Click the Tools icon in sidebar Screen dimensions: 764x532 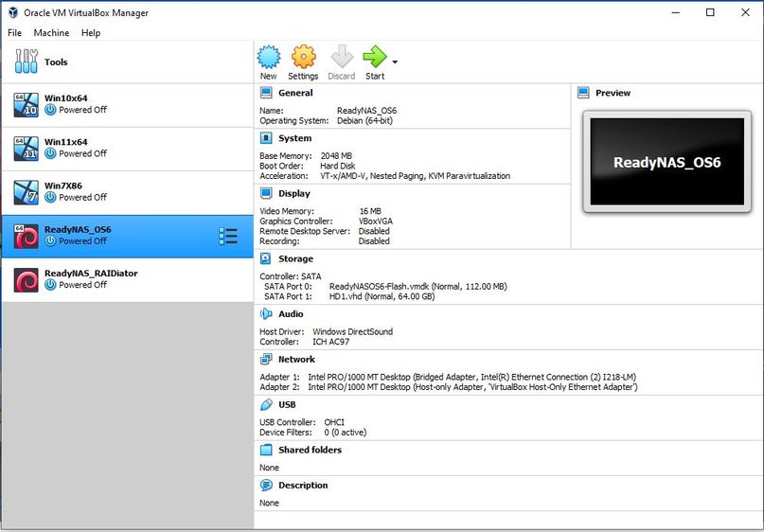[x=26, y=62]
